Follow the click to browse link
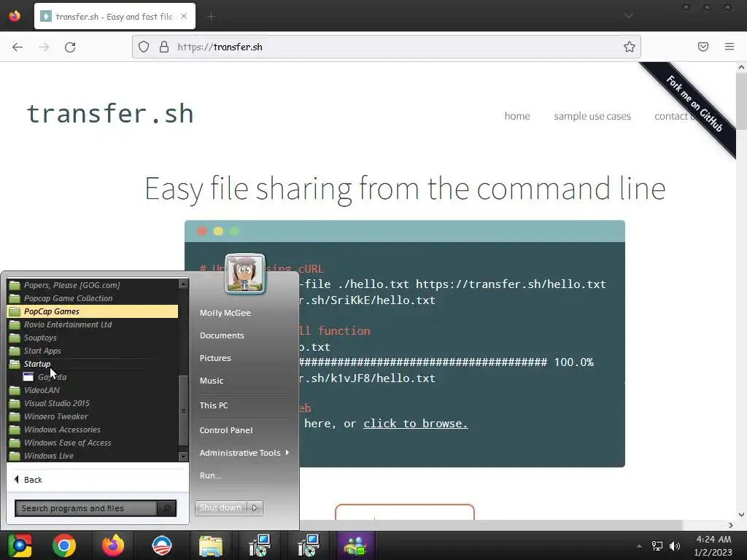 click(x=415, y=424)
